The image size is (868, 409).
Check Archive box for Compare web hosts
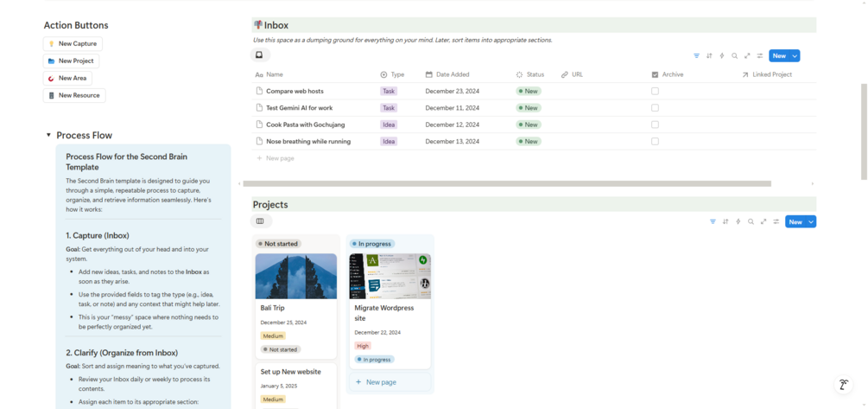click(655, 91)
